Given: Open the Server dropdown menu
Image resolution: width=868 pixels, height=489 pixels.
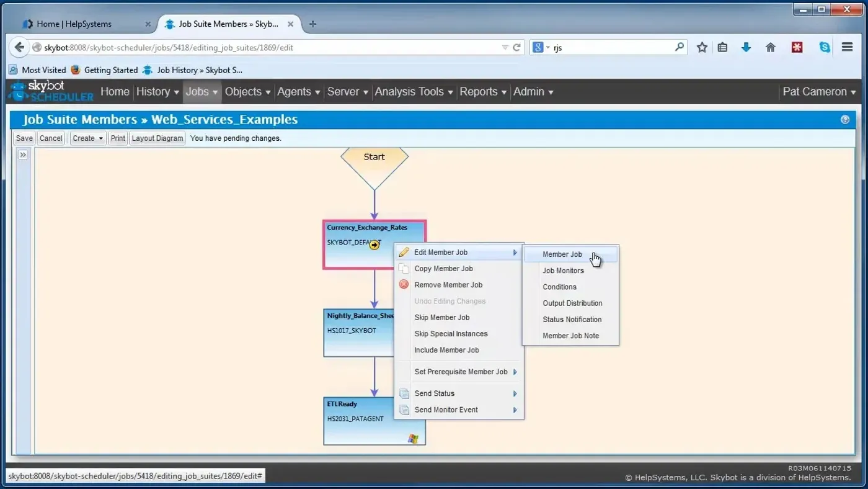Looking at the screenshot, I should [x=347, y=92].
